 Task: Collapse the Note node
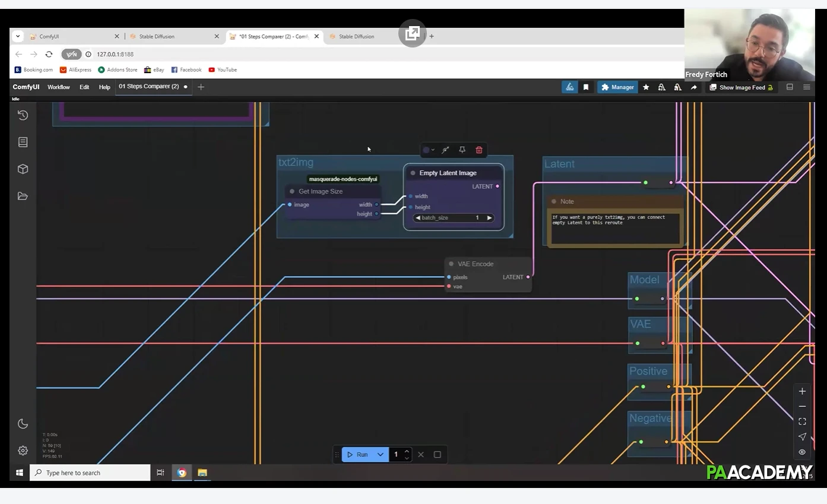tap(554, 202)
